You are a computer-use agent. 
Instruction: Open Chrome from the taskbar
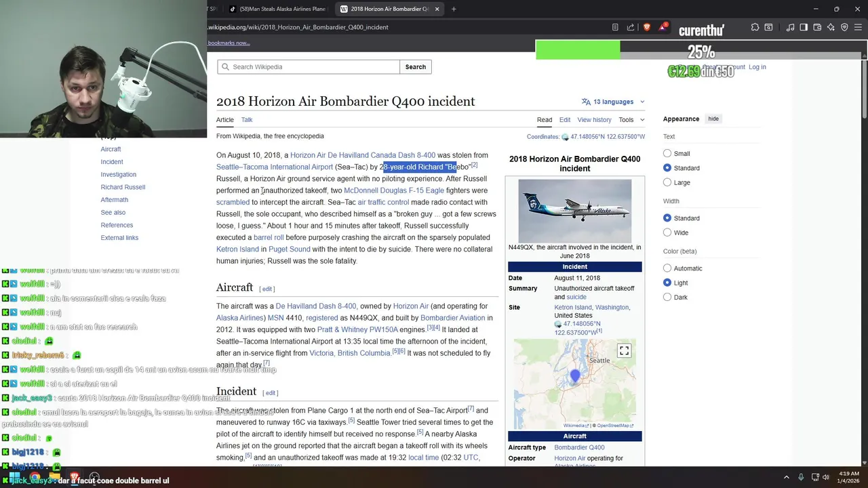(x=34, y=477)
